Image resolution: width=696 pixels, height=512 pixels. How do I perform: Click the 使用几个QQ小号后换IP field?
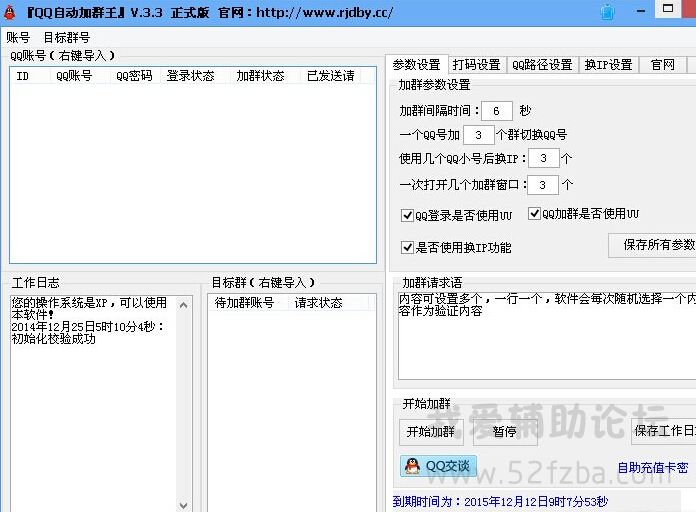pos(543,159)
